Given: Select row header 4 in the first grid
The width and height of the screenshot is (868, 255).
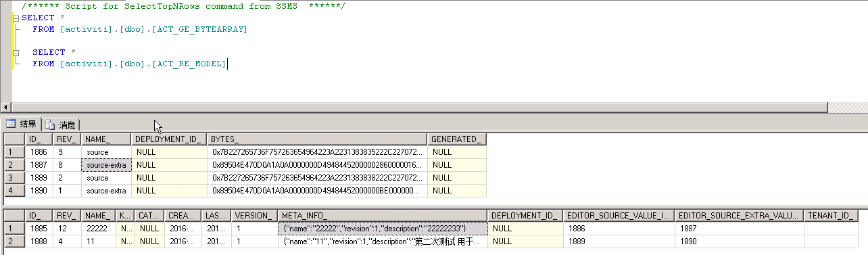Looking at the screenshot, I should click(x=14, y=190).
